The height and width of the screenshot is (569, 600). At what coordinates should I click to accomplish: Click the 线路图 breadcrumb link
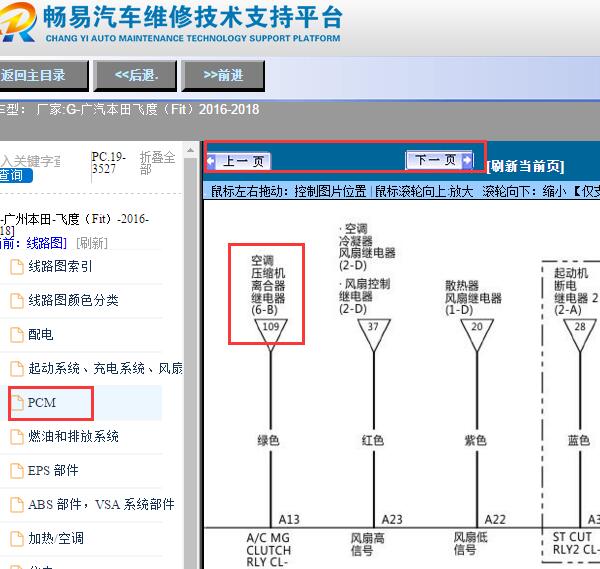[47, 243]
